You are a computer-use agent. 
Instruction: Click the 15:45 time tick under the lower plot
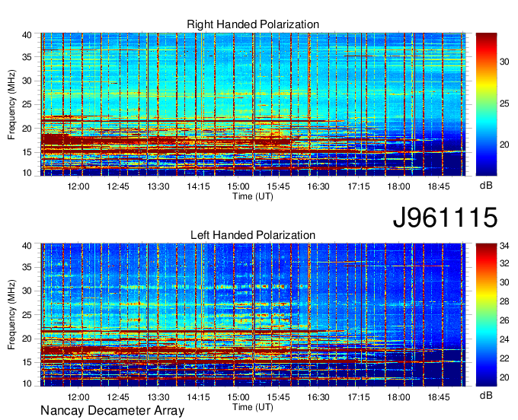coord(278,397)
